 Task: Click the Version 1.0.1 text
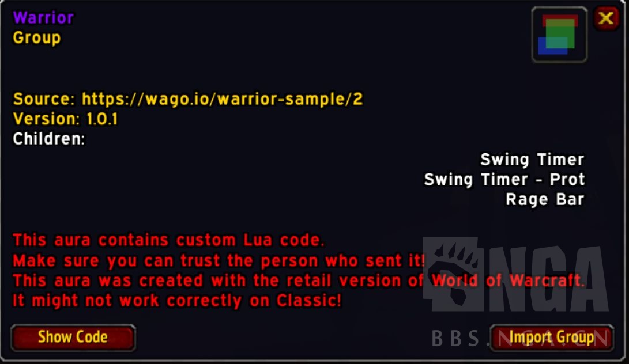tap(65, 119)
